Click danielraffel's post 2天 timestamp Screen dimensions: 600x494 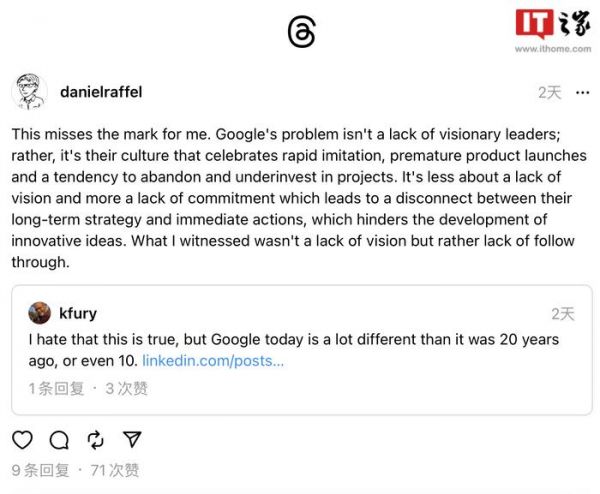click(550, 92)
